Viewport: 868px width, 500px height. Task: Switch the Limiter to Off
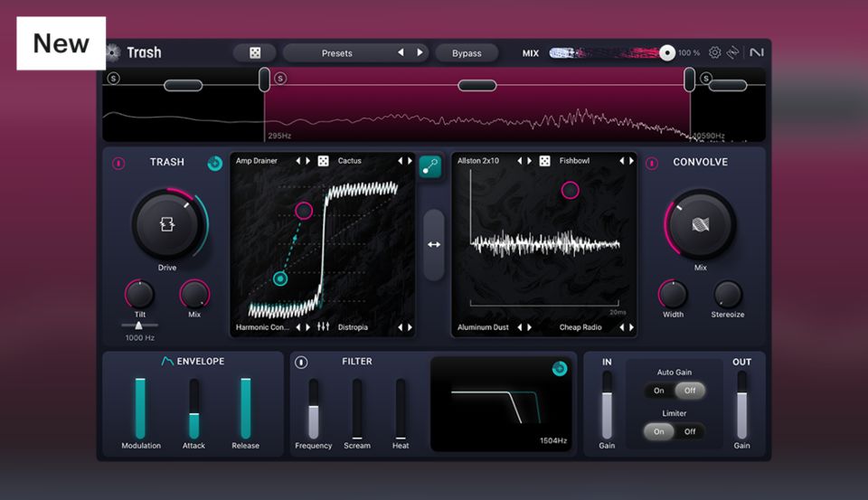[690, 431]
